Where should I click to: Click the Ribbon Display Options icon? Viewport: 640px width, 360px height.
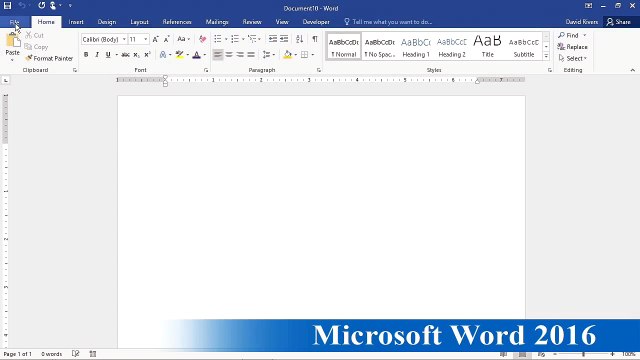tap(588, 6)
